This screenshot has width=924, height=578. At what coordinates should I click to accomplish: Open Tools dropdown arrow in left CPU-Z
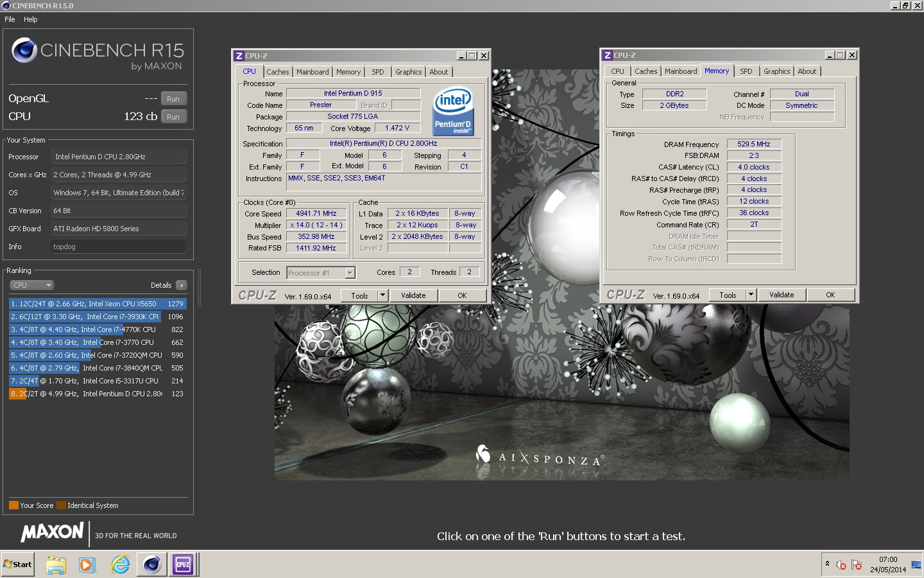383,295
